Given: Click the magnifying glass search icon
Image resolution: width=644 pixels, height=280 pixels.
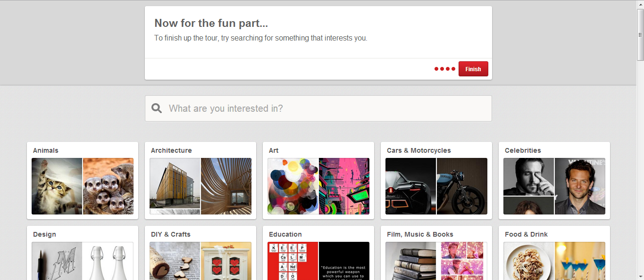Looking at the screenshot, I should pyautogui.click(x=157, y=108).
